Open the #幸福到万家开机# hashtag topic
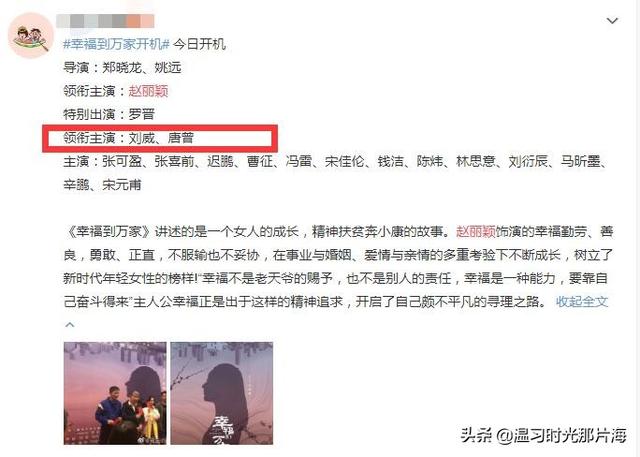 click(116, 44)
